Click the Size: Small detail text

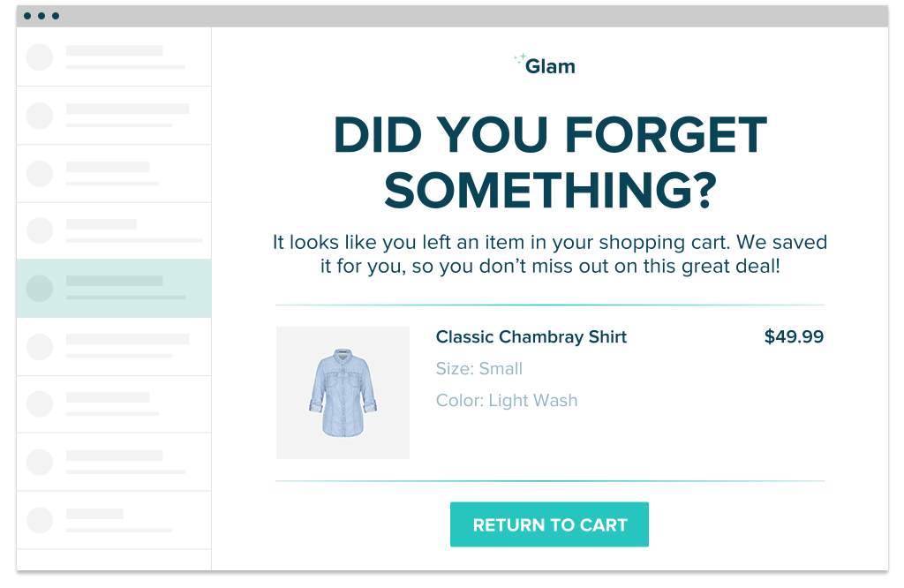(479, 368)
